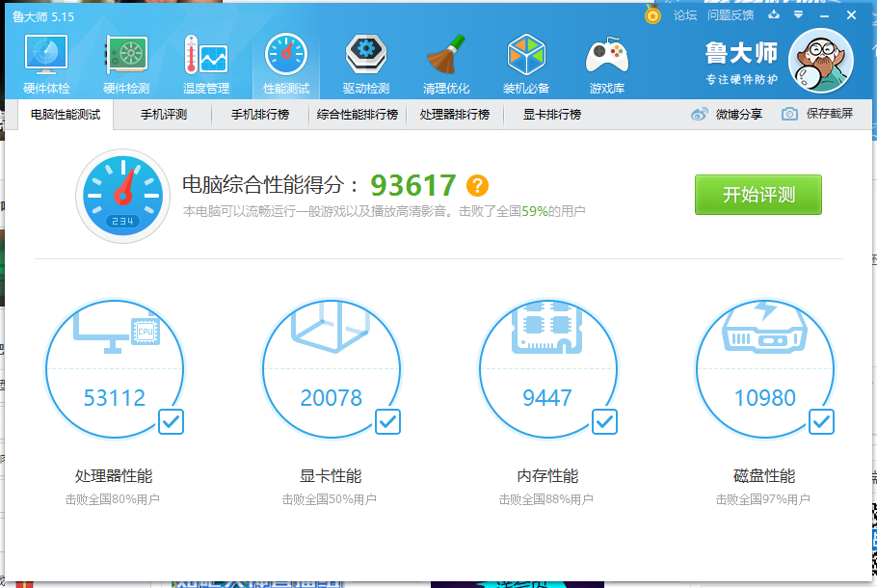Screen dimensions: 877x588
Task: Click the green 59% percentage text
Action: coord(535,211)
